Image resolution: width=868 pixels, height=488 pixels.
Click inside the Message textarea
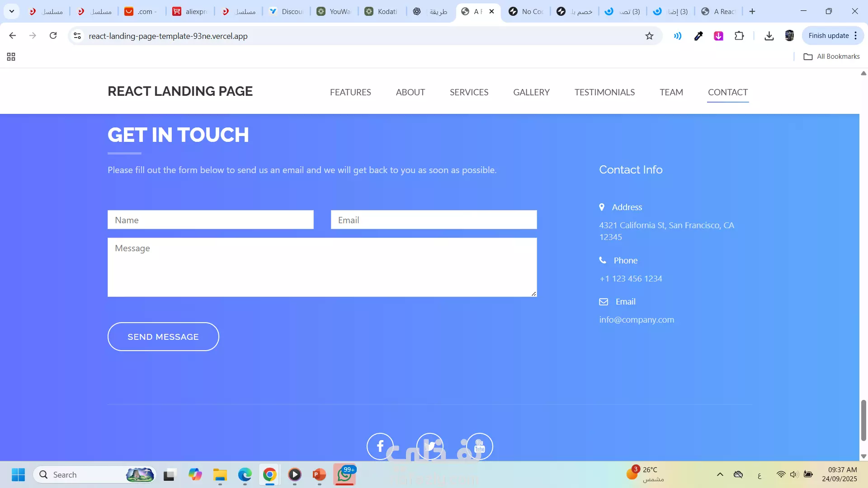pos(322,267)
